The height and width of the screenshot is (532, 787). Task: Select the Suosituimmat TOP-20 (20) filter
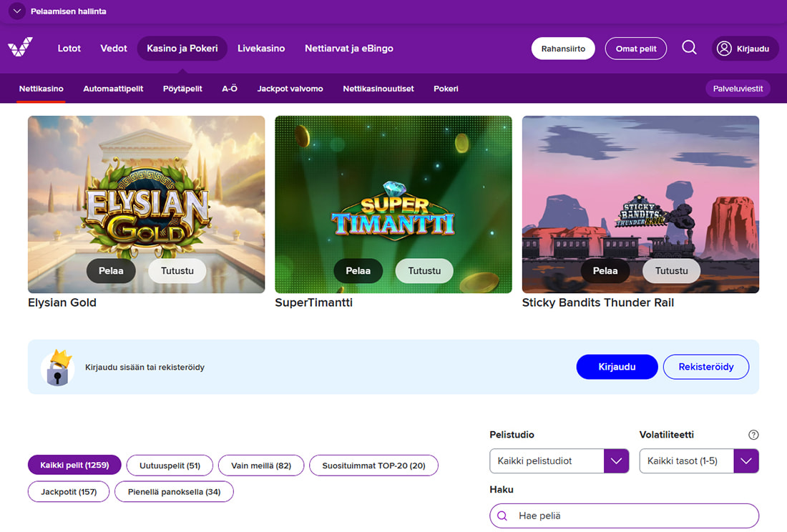pos(373,465)
